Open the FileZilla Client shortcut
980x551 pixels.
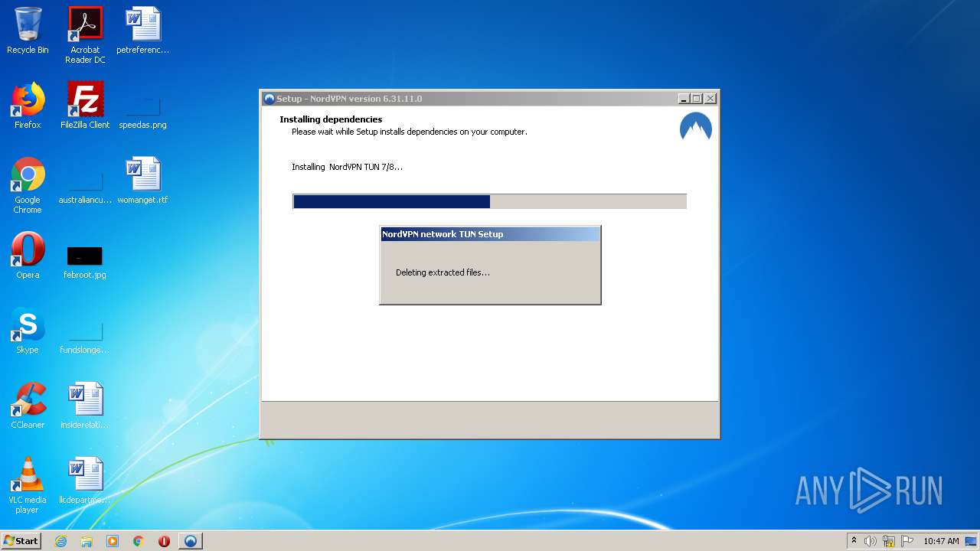pyautogui.click(x=85, y=106)
